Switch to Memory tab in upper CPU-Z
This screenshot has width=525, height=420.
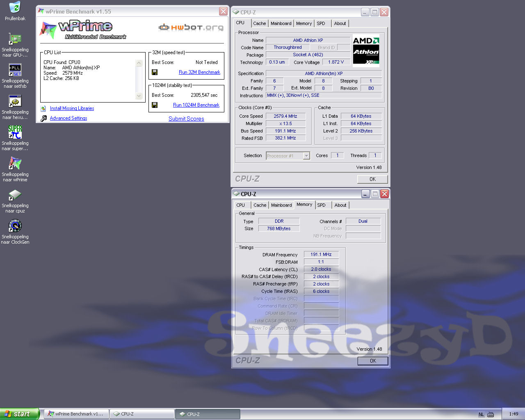pyautogui.click(x=304, y=23)
